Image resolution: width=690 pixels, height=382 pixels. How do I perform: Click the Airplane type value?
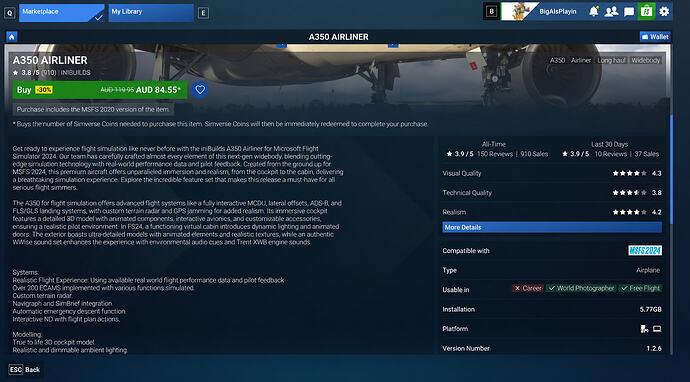[648, 270]
